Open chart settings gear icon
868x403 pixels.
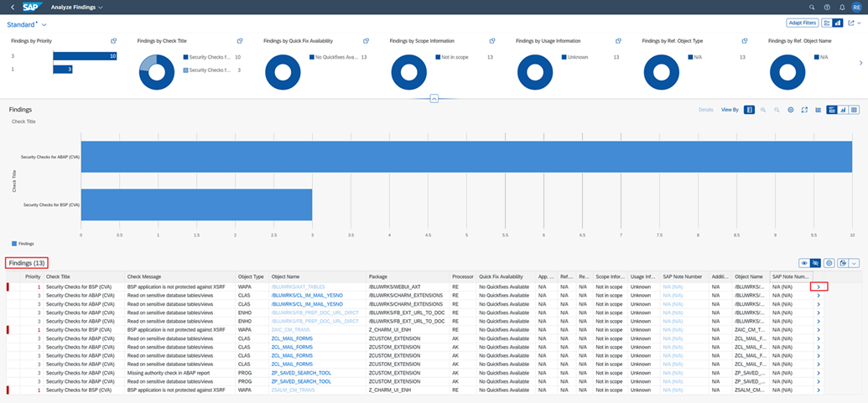pos(790,110)
